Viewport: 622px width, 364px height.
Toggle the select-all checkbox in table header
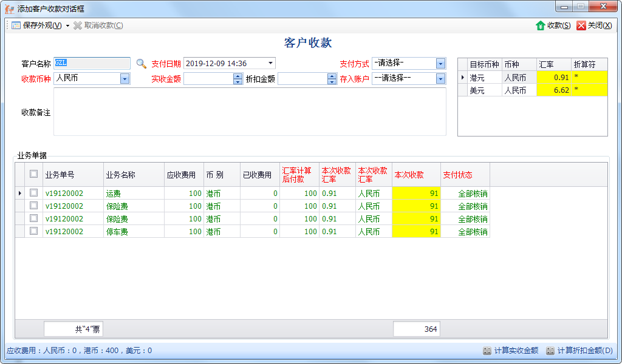pyautogui.click(x=34, y=174)
